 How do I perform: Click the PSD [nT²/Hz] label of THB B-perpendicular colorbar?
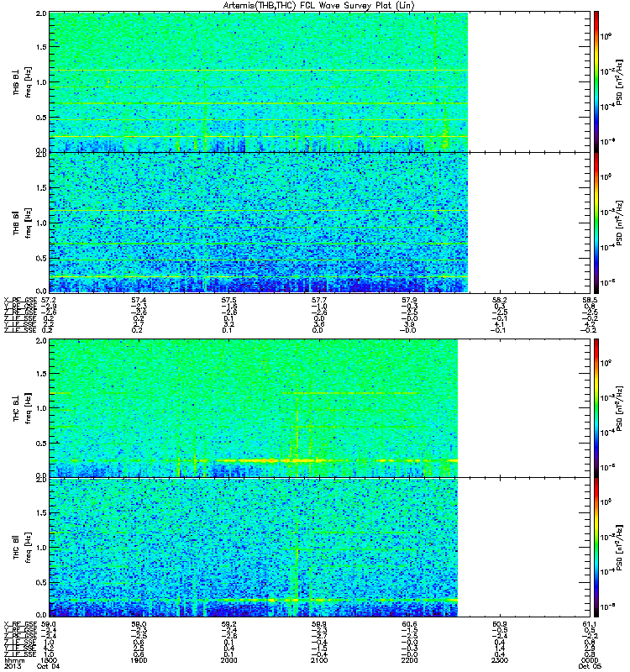tap(619, 82)
